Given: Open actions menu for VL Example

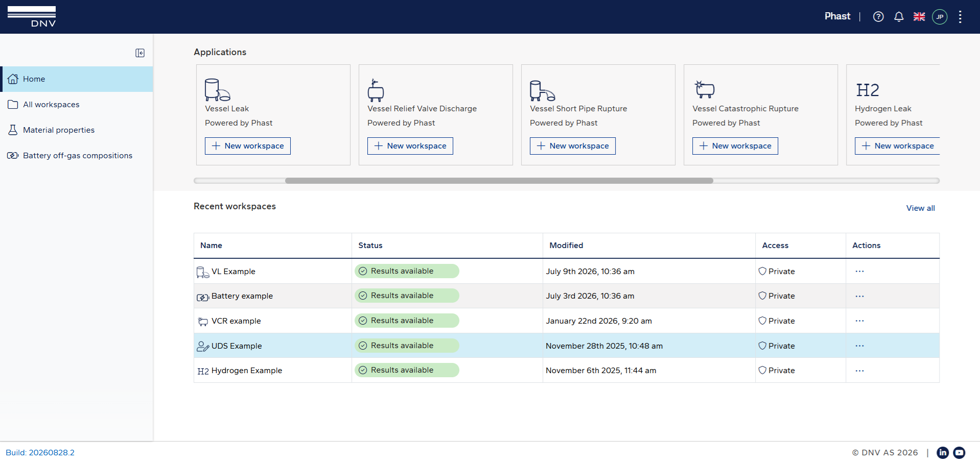Looking at the screenshot, I should pos(859,272).
